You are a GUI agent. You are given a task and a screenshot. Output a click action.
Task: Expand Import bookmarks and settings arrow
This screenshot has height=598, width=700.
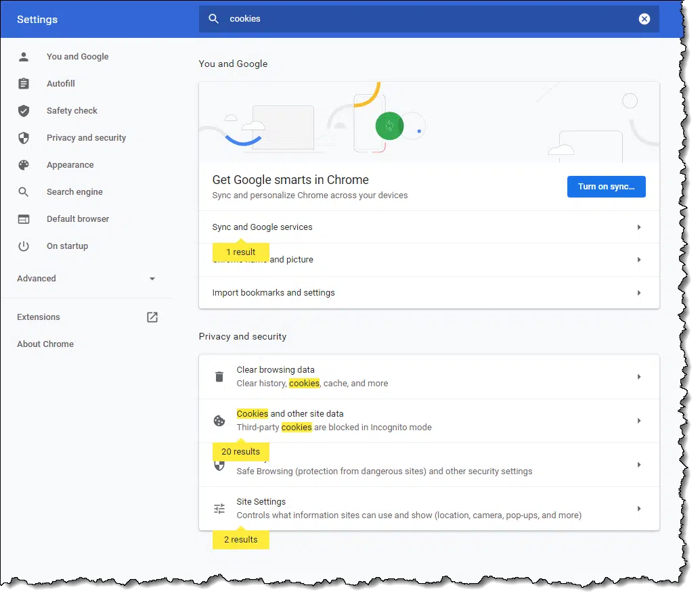tap(639, 293)
